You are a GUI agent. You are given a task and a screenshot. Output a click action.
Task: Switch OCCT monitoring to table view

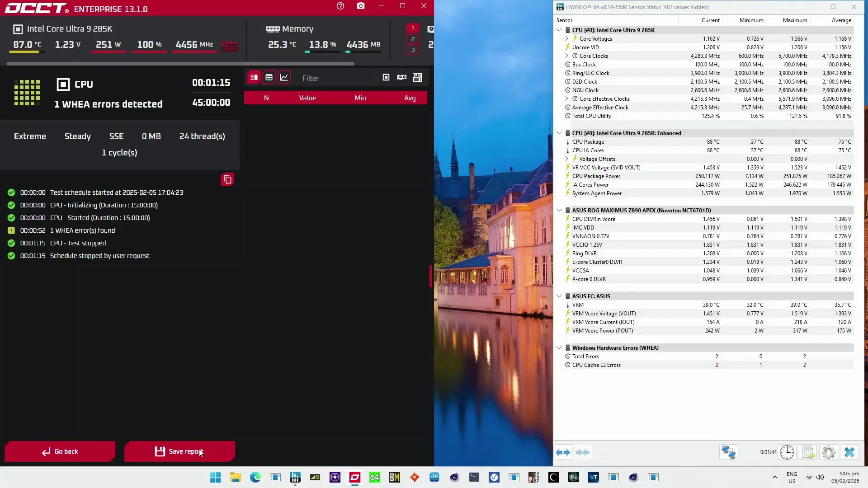pyautogui.click(x=269, y=77)
